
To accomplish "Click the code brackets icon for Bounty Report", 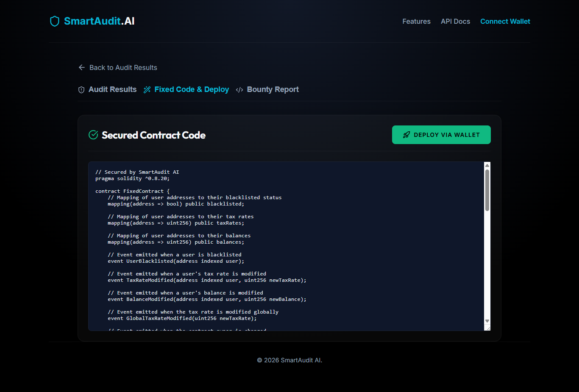I will point(239,90).
